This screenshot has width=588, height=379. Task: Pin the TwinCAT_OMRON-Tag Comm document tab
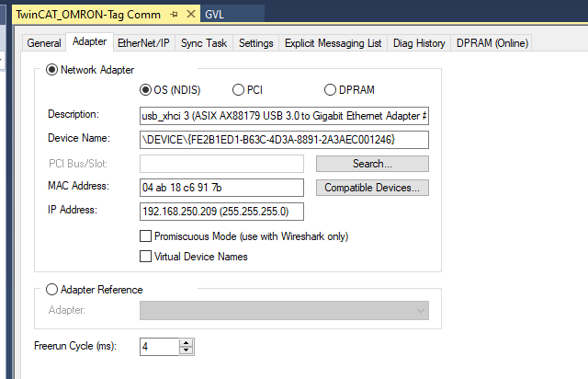coord(174,15)
